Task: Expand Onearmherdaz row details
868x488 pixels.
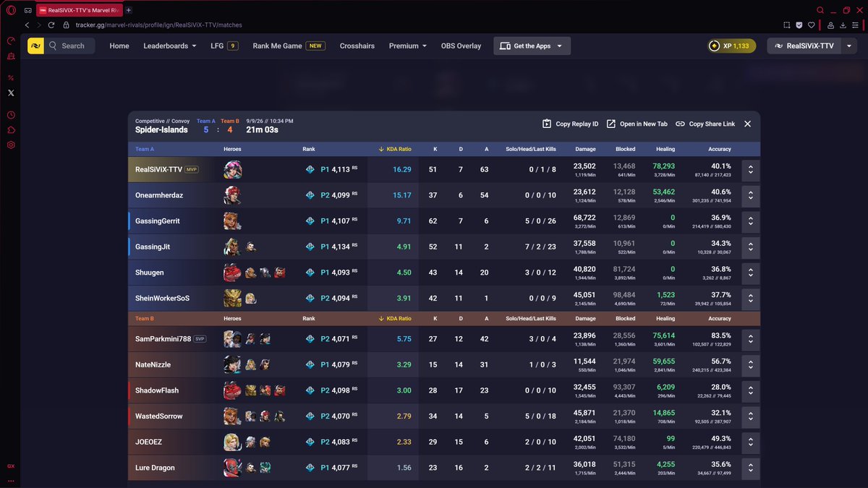Action: pos(751,195)
